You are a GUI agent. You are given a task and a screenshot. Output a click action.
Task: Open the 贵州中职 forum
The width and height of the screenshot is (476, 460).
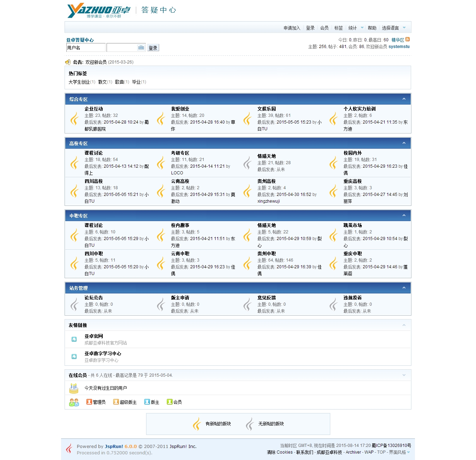click(x=266, y=253)
